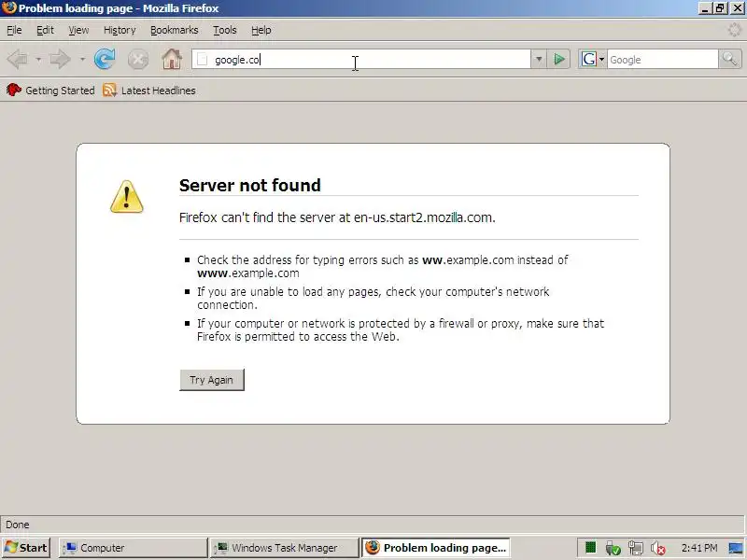Expand the address bar history dropdown
747x560 pixels.
pyautogui.click(x=539, y=60)
